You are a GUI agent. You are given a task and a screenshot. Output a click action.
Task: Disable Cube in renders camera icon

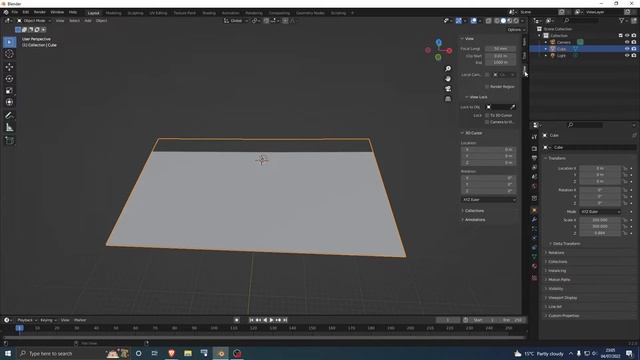coord(633,49)
